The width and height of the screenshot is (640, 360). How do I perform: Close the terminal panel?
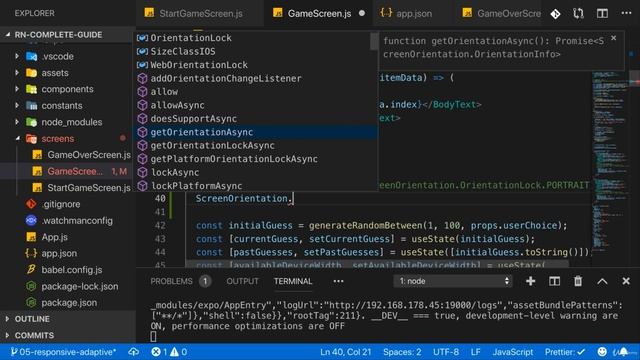(x=626, y=281)
